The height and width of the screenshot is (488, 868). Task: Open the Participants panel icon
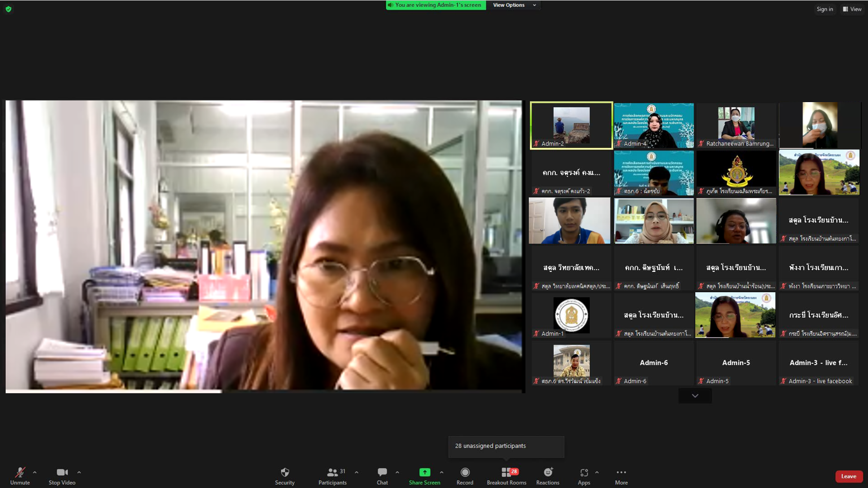click(x=332, y=472)
